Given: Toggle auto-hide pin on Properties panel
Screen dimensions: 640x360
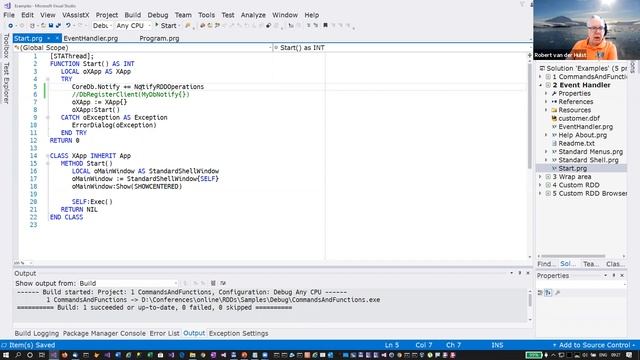Looking at the screenshot, I should pos(613,276).
